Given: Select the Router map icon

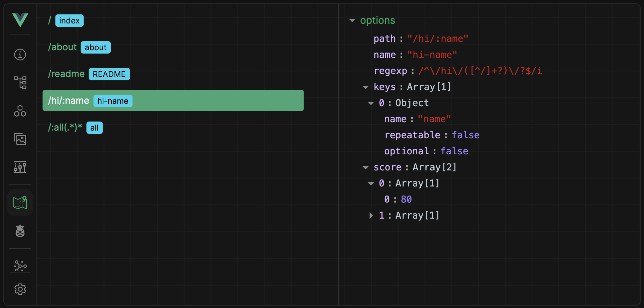Looking at the screenshot, I should 20,203.
